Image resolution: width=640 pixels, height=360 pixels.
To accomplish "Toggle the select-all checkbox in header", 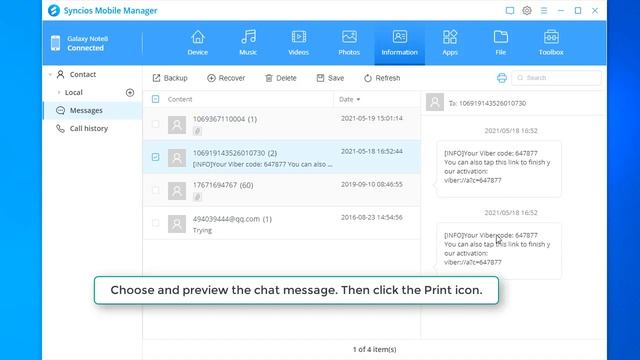I will point(156,99).
